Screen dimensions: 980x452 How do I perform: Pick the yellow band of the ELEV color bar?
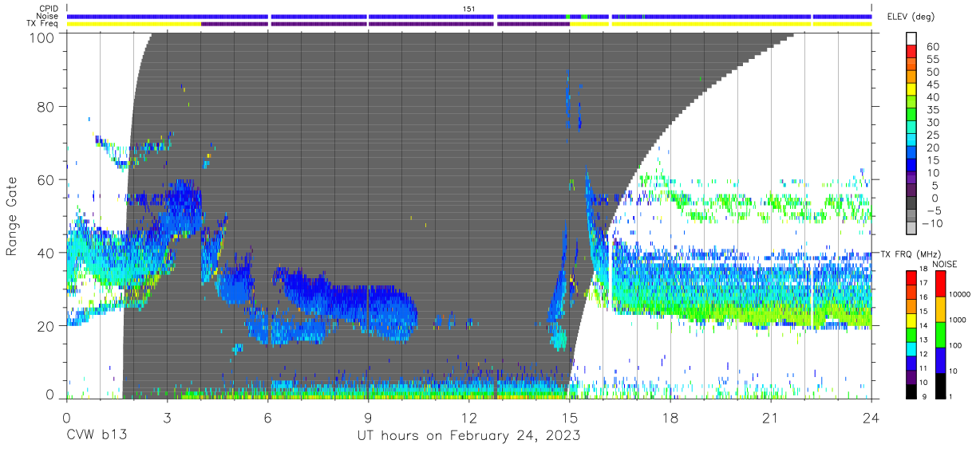pyautogui.click(x=911, y=89)
